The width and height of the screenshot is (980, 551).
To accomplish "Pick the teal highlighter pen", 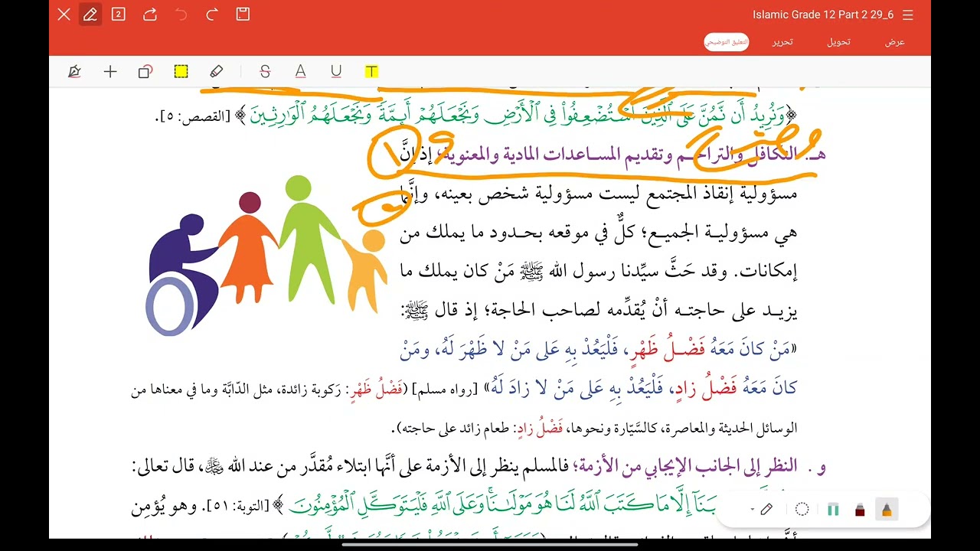I will click(x=833, y=510).
